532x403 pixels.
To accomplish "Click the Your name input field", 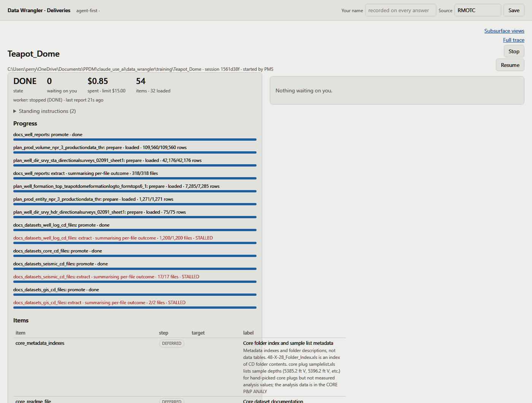I will (x=401, y=10).
